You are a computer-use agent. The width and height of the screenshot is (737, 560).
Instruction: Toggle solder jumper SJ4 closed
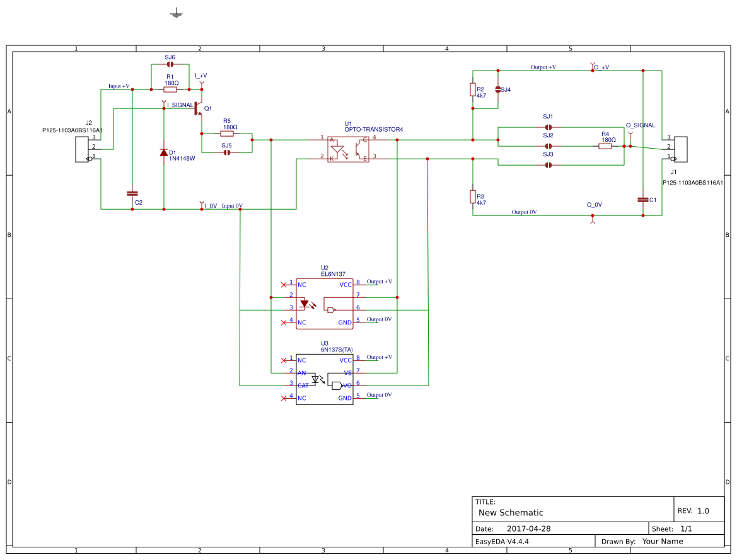tap(499, 89)
